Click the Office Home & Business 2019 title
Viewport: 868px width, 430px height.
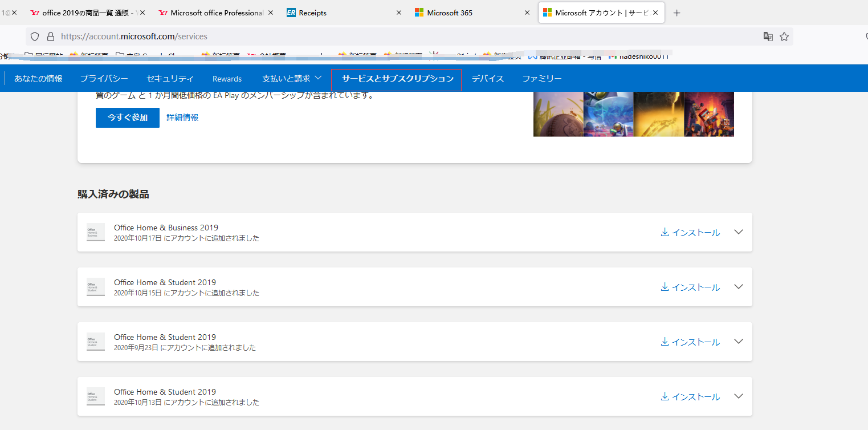point(166,228)
